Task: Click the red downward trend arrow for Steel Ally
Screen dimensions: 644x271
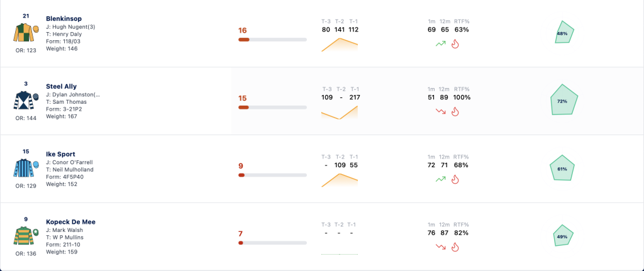Action: (x=441, y=111)
